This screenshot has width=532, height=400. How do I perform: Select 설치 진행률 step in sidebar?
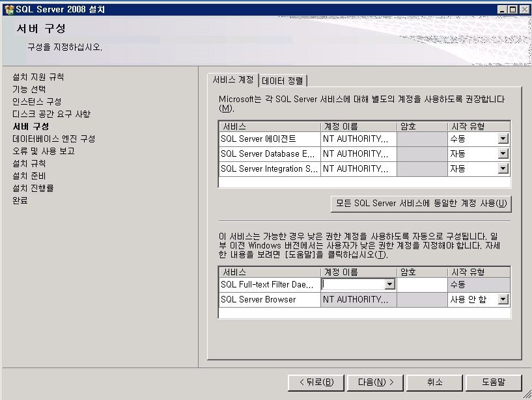[x=33, y=188]
